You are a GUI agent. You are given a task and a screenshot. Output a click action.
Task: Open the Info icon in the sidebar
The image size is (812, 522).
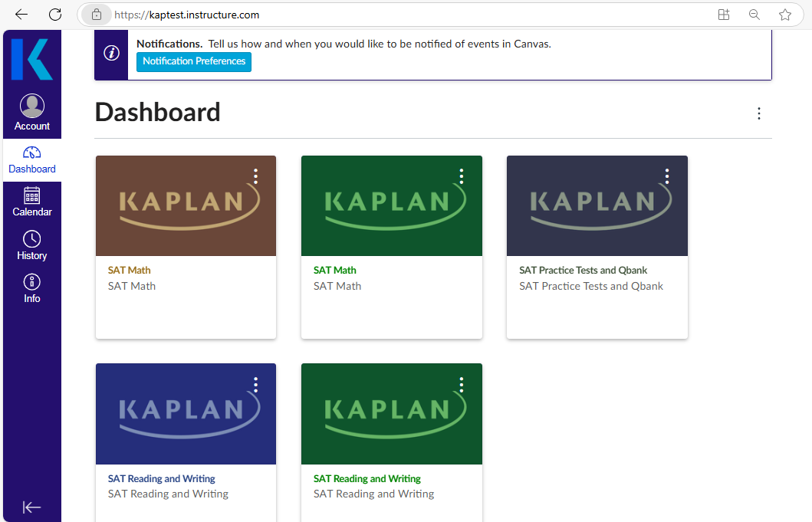[x=32, y=282]
